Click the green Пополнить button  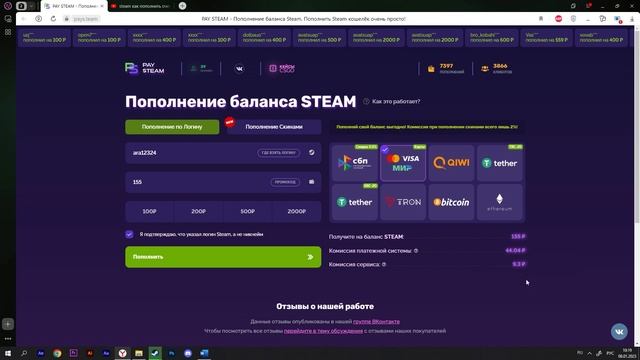[x=223, y=257]
